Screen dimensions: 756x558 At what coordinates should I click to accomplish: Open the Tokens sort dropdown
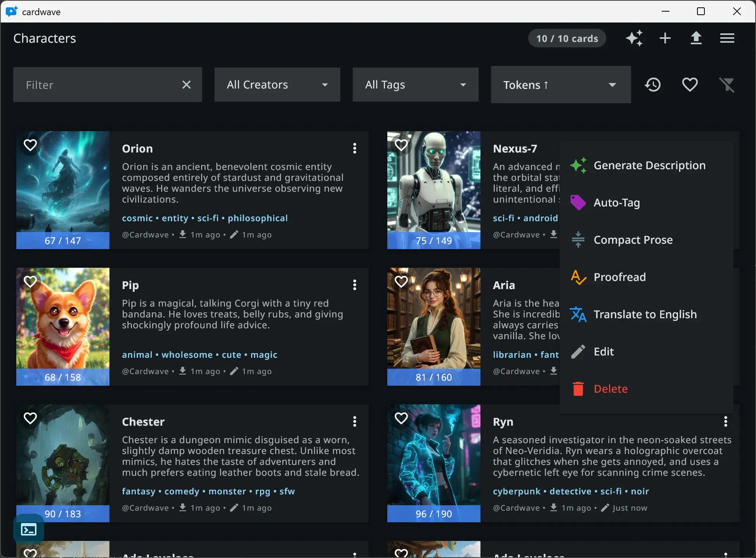pyautogui.click(x=560, y=85)
